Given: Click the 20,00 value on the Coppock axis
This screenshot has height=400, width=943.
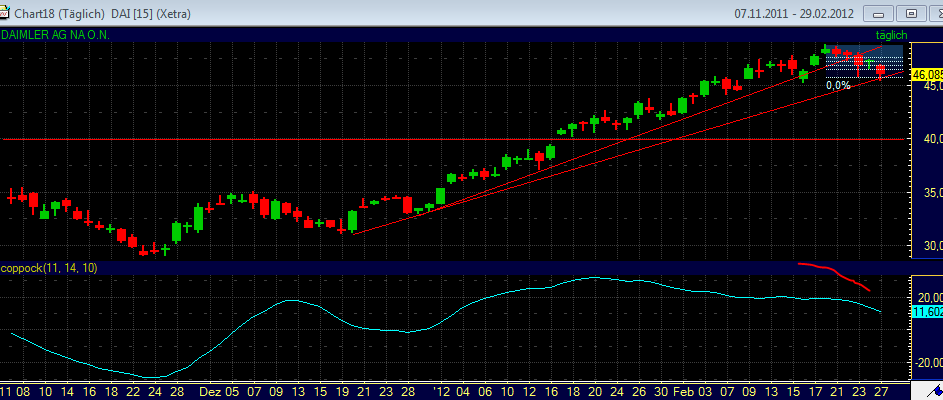Looking at the screenshot, I should [x=928, y=298].
